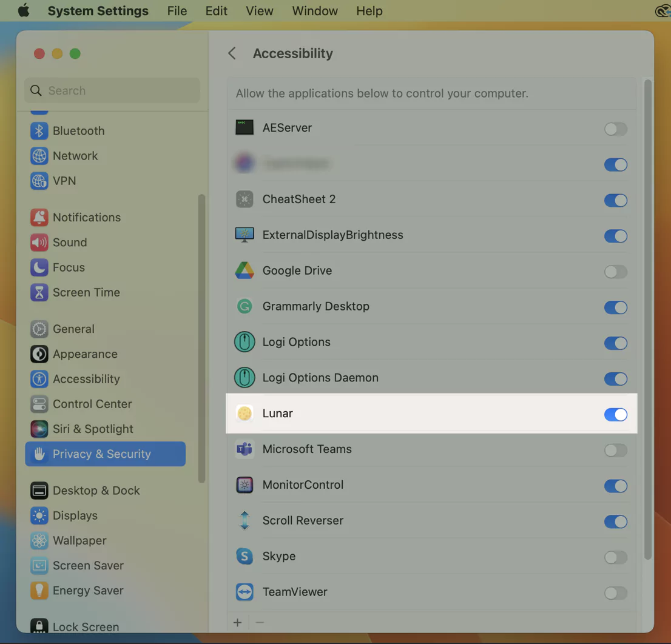Click the Wallpaper flower icon
This screenshot has width=671, height=644.
pyautogui.click(x=39, y=540)
